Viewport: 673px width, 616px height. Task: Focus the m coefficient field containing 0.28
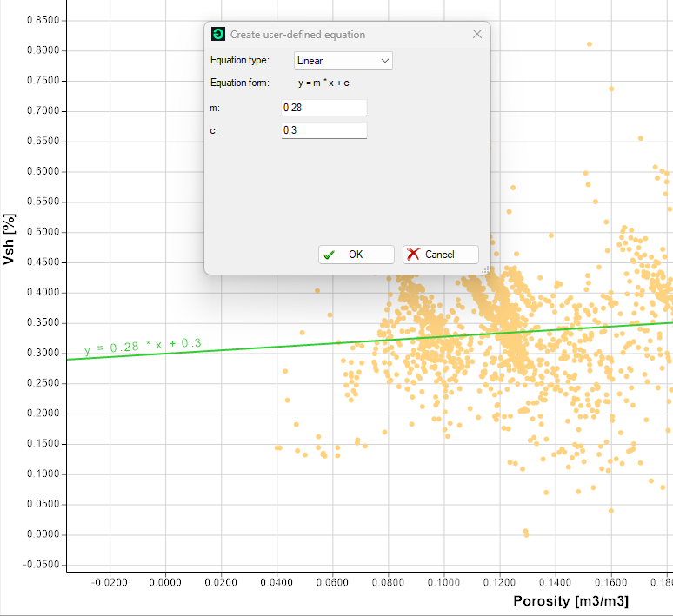(324, 108)
